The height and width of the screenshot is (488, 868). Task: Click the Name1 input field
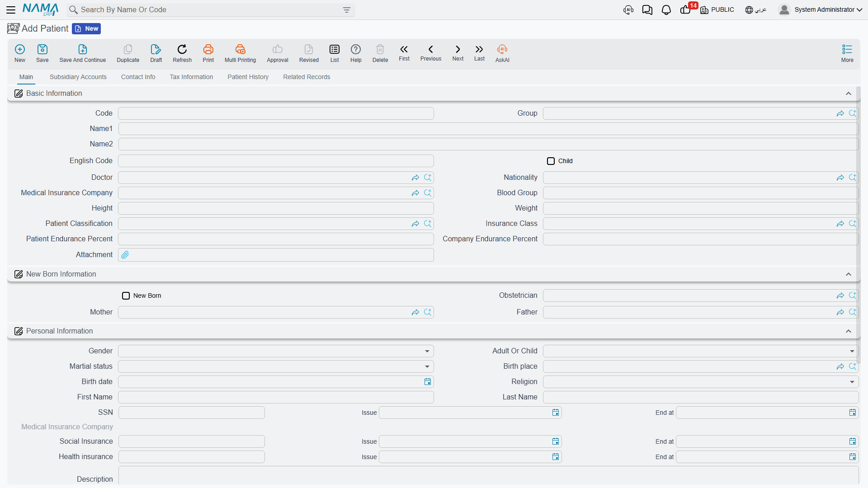pos(488,129)
